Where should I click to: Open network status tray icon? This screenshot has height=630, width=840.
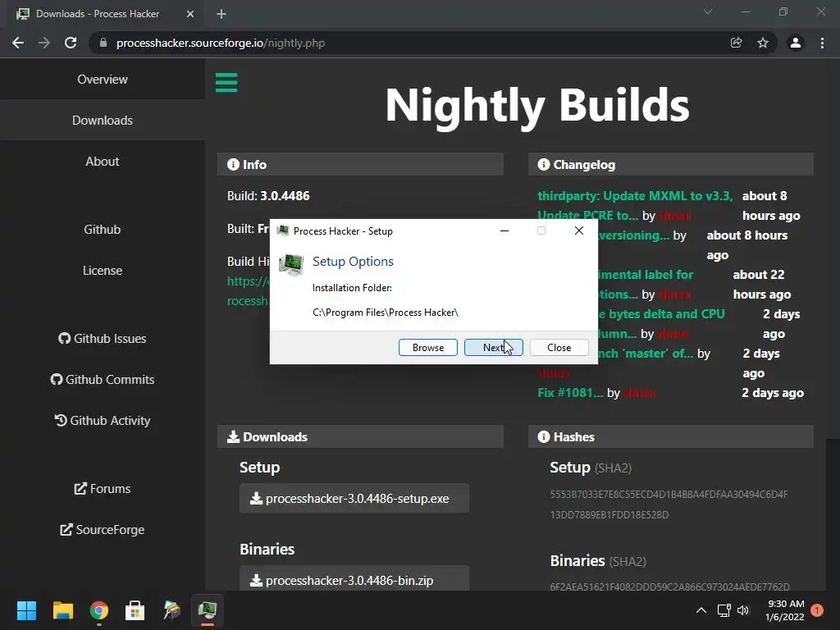coord(724,610)
